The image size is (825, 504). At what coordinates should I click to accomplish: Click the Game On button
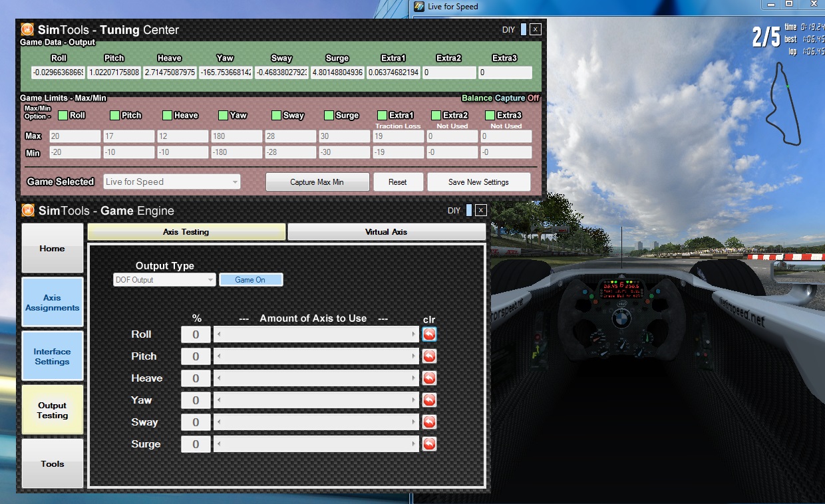[251, 280]
